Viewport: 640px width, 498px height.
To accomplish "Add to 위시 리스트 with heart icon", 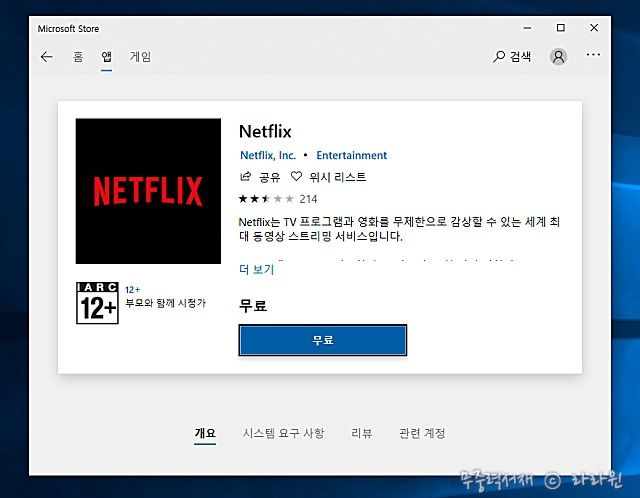I will coord(296,177).
